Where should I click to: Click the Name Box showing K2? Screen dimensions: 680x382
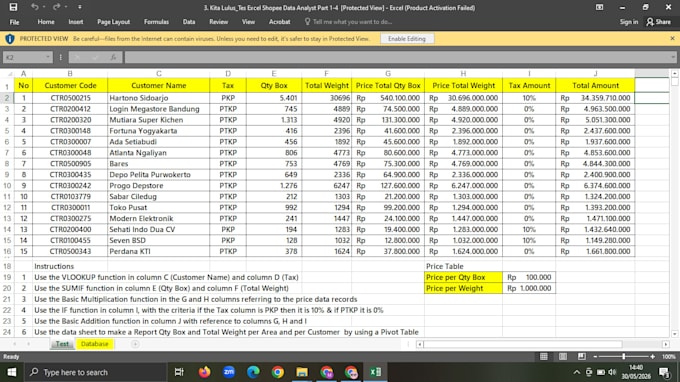pyautogui.click(x=24, y=57)
